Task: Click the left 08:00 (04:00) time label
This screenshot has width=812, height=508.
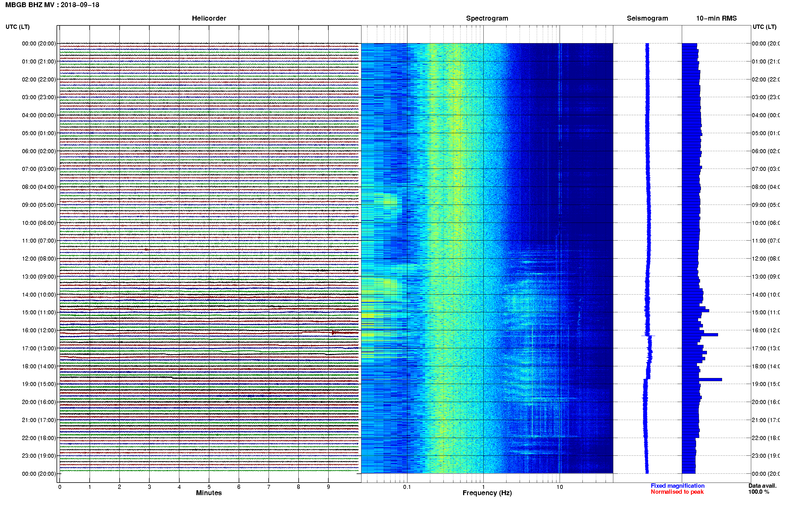Action: pyautogui.click(x=39, y=187)
